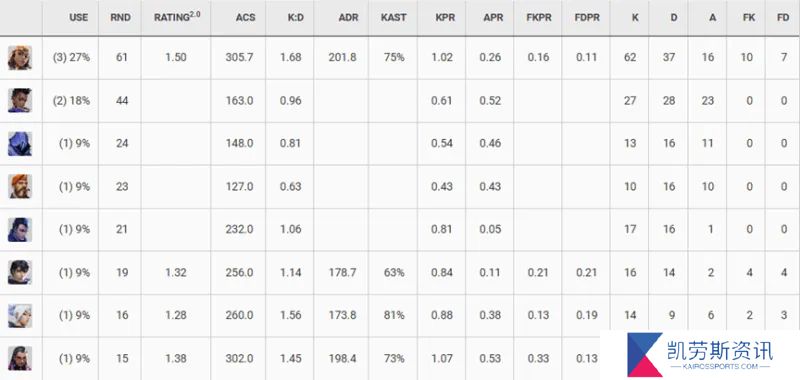800x380 pixels.
Task: Click the agent icon in the 18% use row
Action: (x=20, y=100)
